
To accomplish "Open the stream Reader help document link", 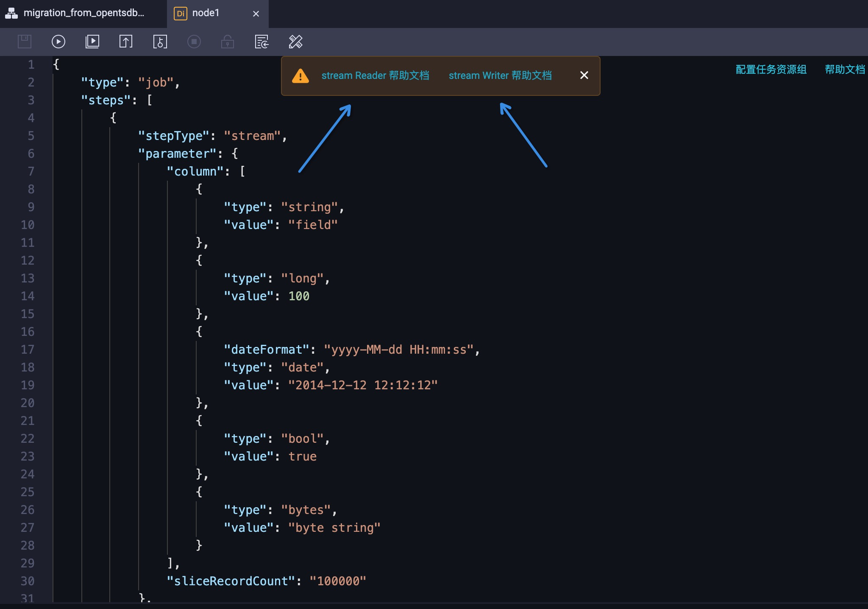I will 375,75.
